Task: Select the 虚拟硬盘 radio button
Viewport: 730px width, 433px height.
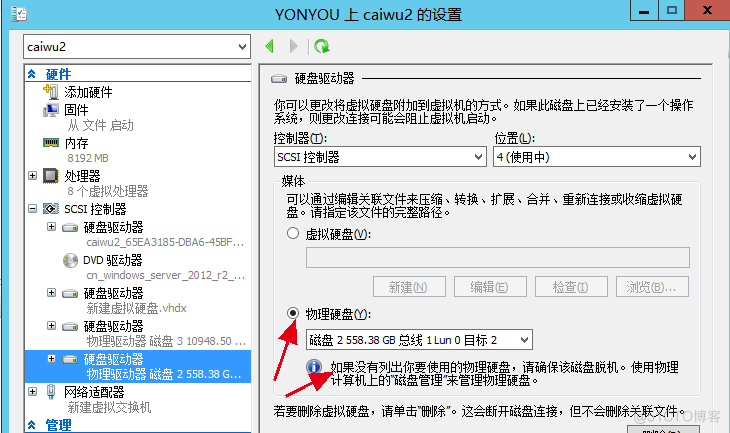Action: pyautogui.click(x=293, y=233)
